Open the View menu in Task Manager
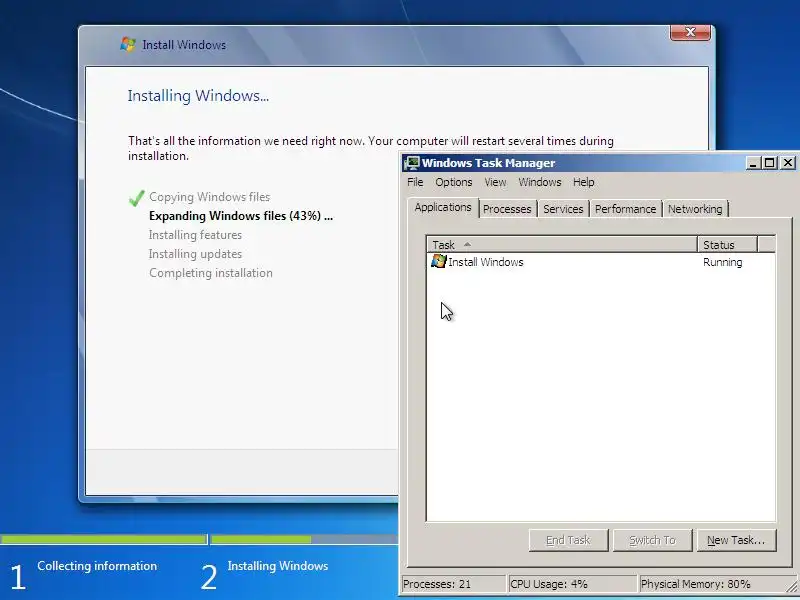Screen dimensions: 800x600 point(495,182)
